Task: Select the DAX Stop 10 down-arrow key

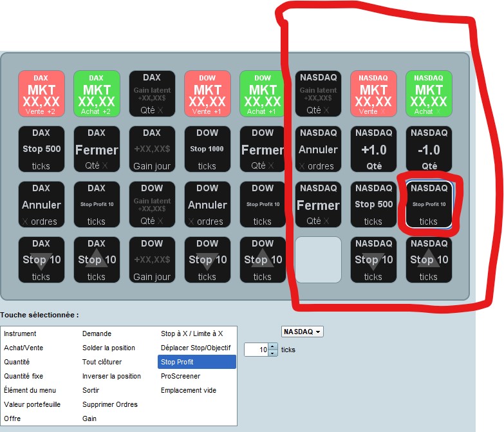Action: point(41,259)
